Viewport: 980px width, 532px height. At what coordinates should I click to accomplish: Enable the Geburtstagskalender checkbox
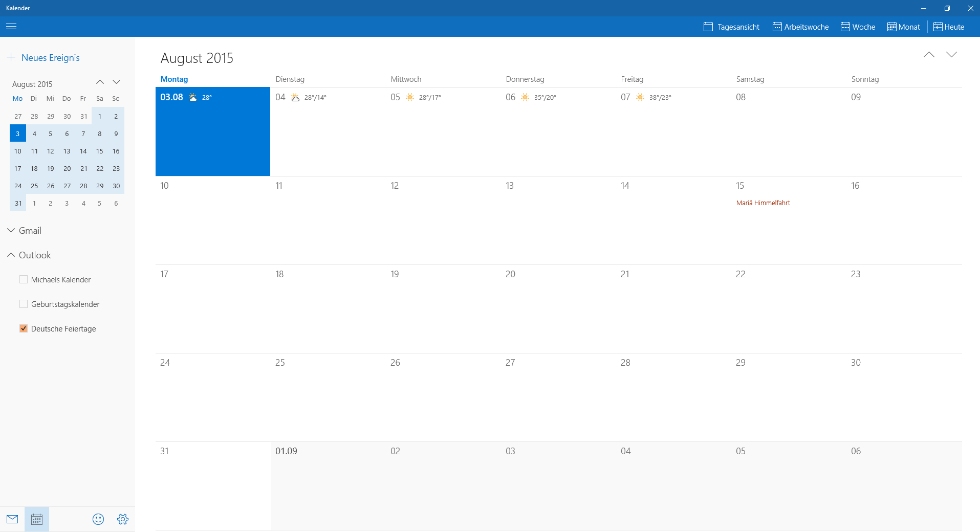point(24,304)
